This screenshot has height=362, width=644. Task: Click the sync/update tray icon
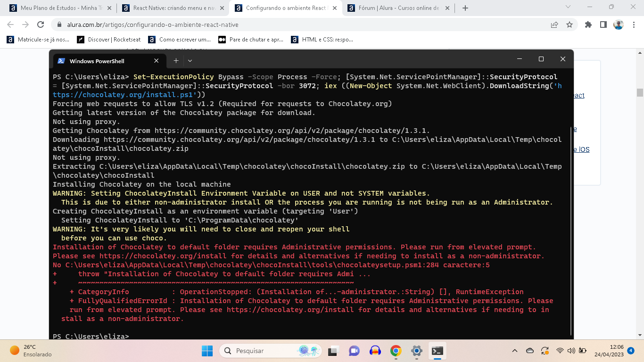(x=545, y=351)
